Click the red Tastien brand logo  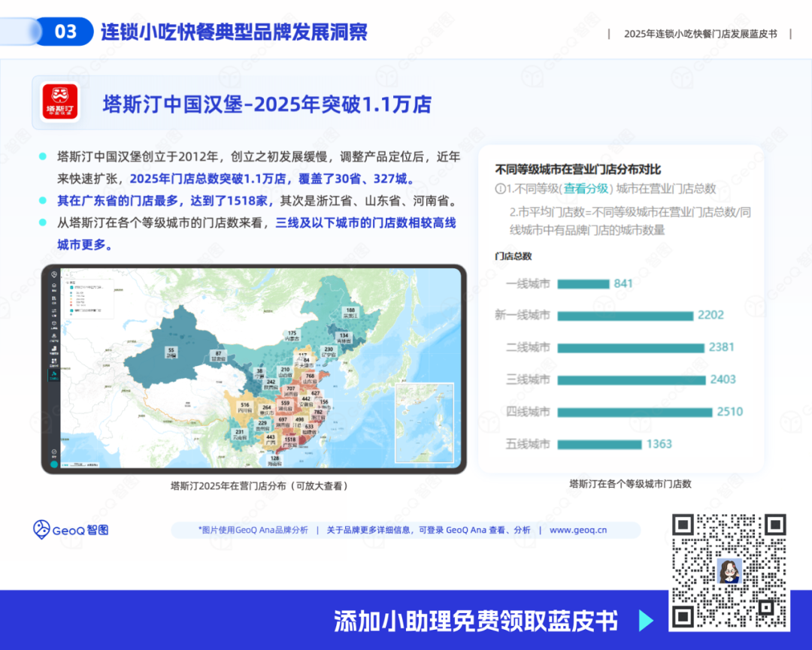60,103
